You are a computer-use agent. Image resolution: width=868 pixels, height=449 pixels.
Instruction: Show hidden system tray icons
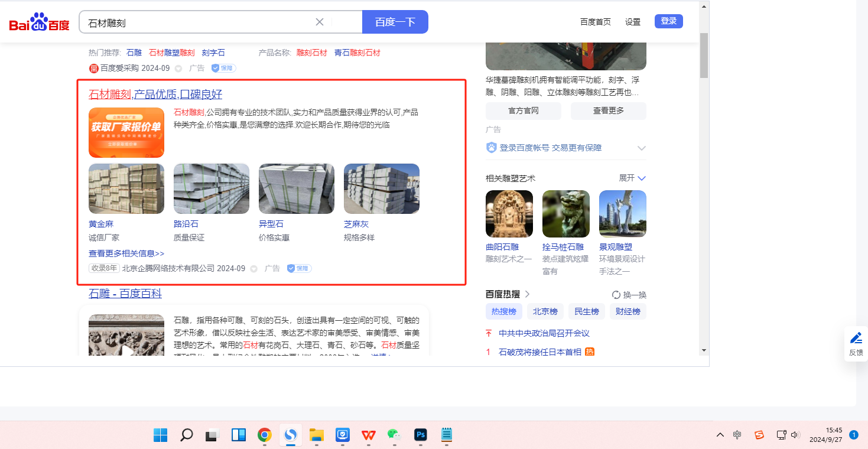pyautogui.click(x=720, y=435)
